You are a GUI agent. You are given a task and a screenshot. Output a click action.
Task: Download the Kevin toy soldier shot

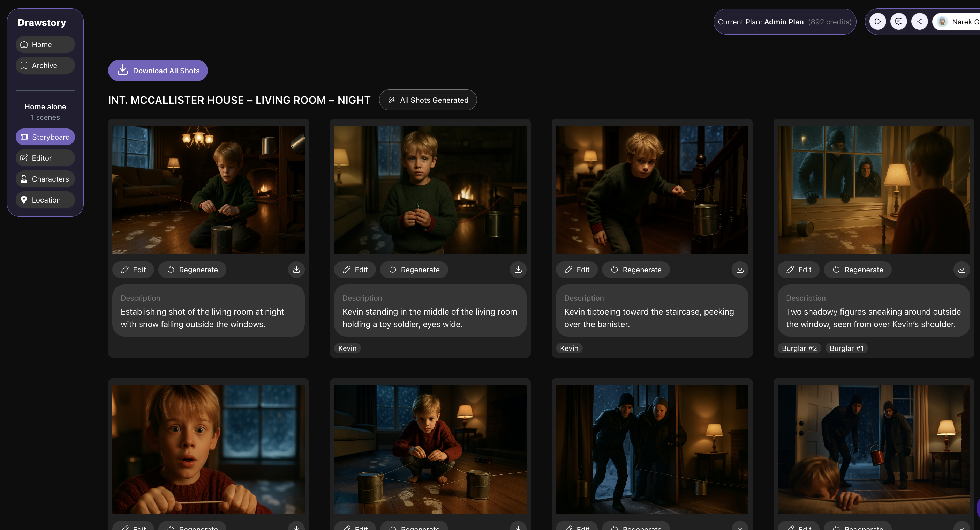point(518,270)
